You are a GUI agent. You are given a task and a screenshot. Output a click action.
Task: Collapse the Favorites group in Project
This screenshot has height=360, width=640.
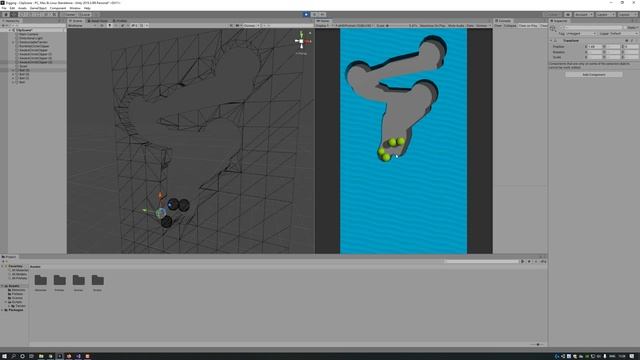[2, 267]
